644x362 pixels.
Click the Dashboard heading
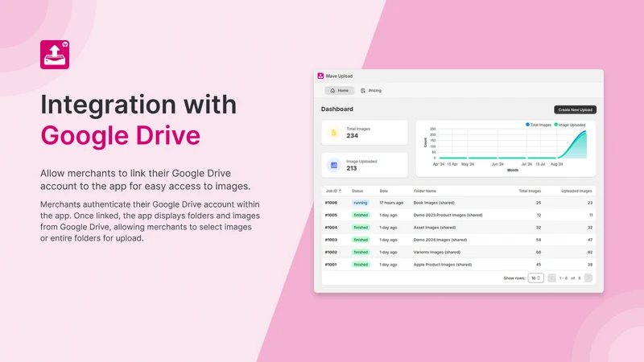click(x=337, y=109)
